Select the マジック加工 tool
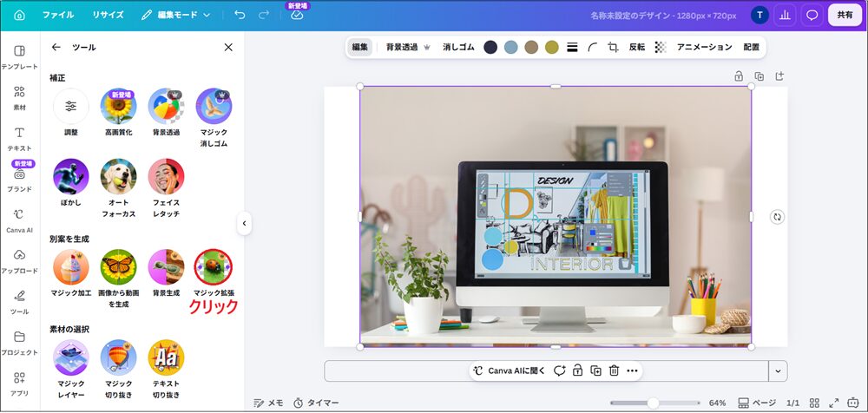 click(x=71, y=267)
